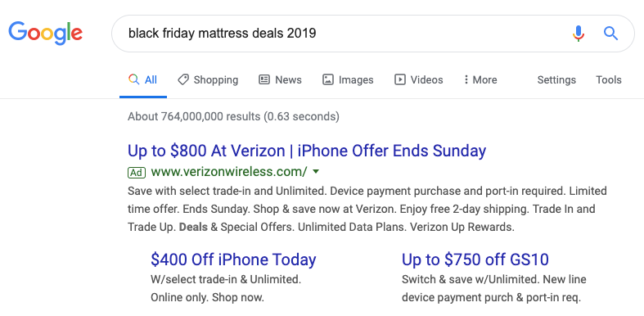Open the 'Up to $800 At Verizon' ad link
Viewport: 644px width, 316px height.
tap(307, 151)
